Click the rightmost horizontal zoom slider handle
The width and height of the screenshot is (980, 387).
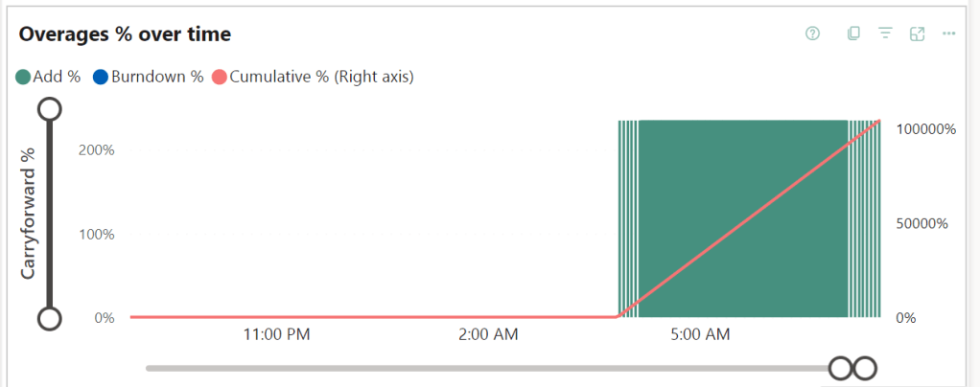[x=865, y=368]
